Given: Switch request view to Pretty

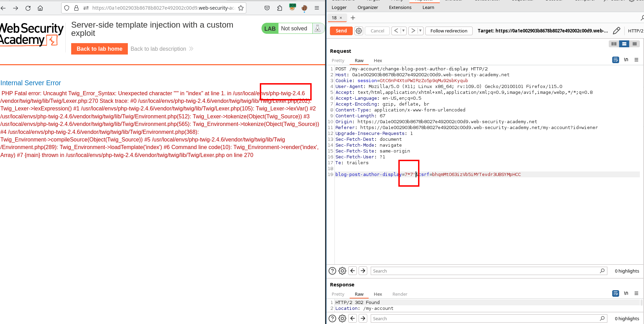Looking at the screenshot, I should pos(338,60).
